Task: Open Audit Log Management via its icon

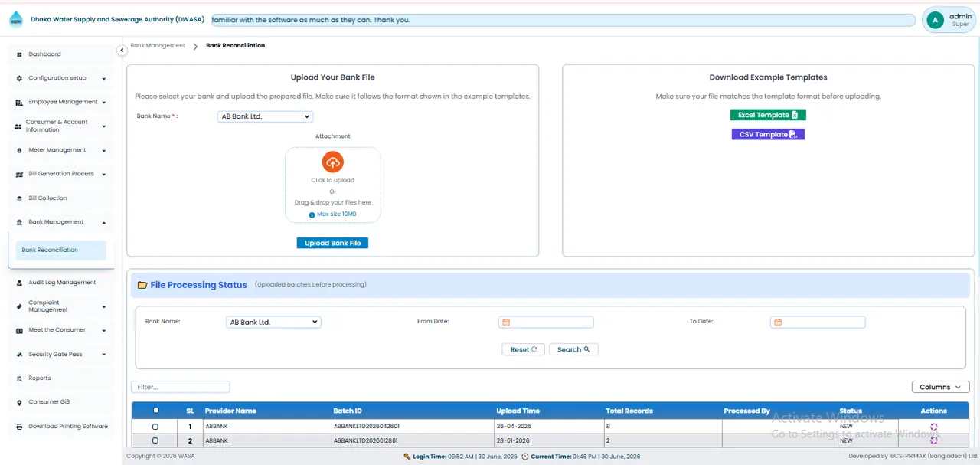Action: point(19,283)
